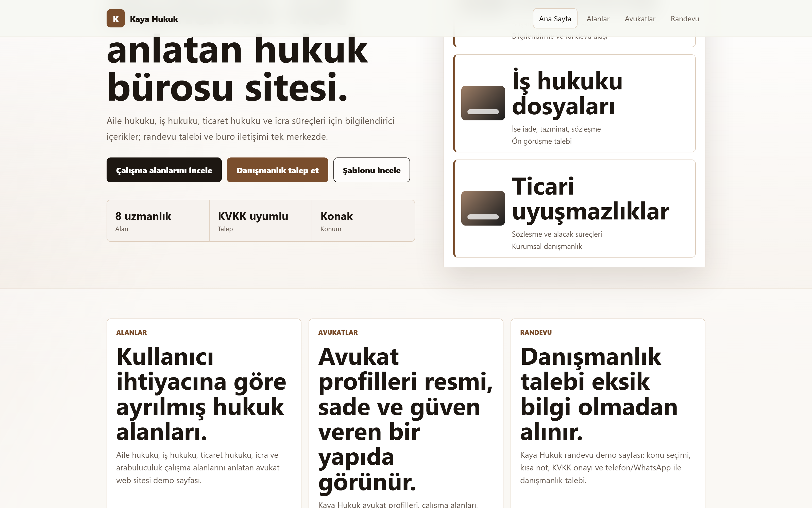Click the İş hukuku dosyaları thumbnail icon

483,103
